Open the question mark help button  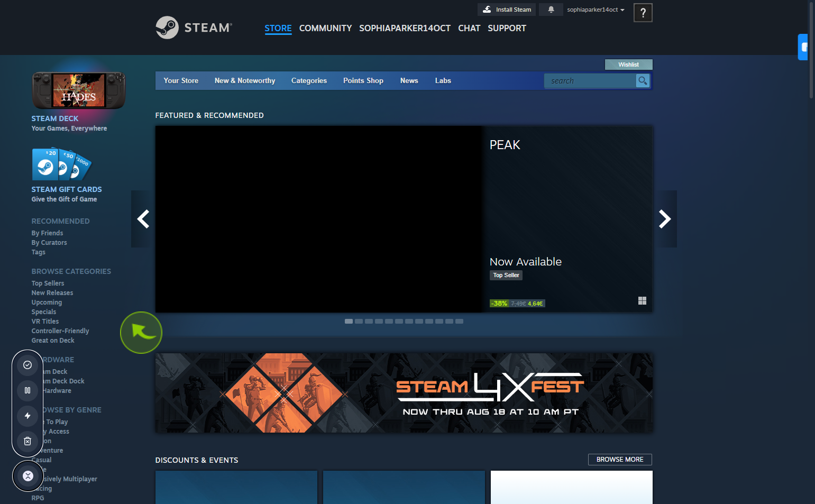pyautogui.click(x=643, y=13)
